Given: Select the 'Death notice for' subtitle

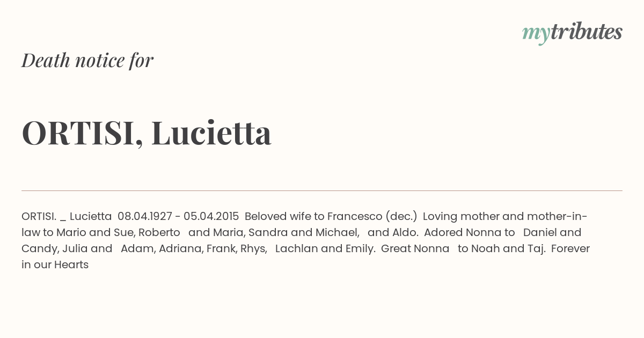Looking at the screenshot, I should pyautogui.click(x=87, y=60).
